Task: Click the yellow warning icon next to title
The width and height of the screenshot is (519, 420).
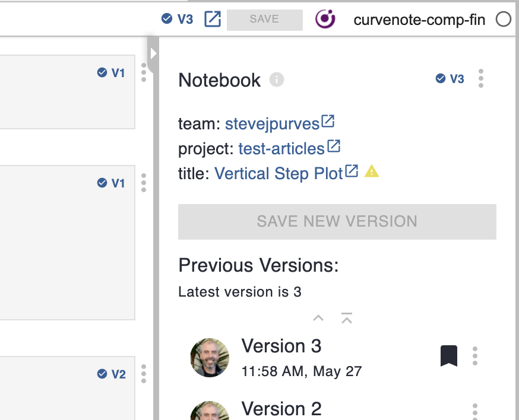Action: pos(372,172)
